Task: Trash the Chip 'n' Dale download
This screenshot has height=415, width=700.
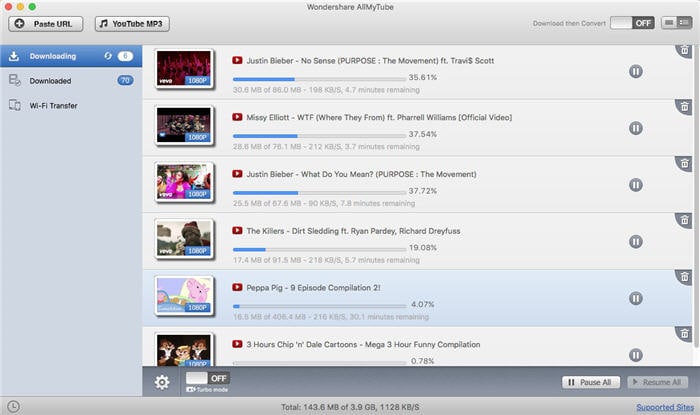Action: tap(684, 334)
